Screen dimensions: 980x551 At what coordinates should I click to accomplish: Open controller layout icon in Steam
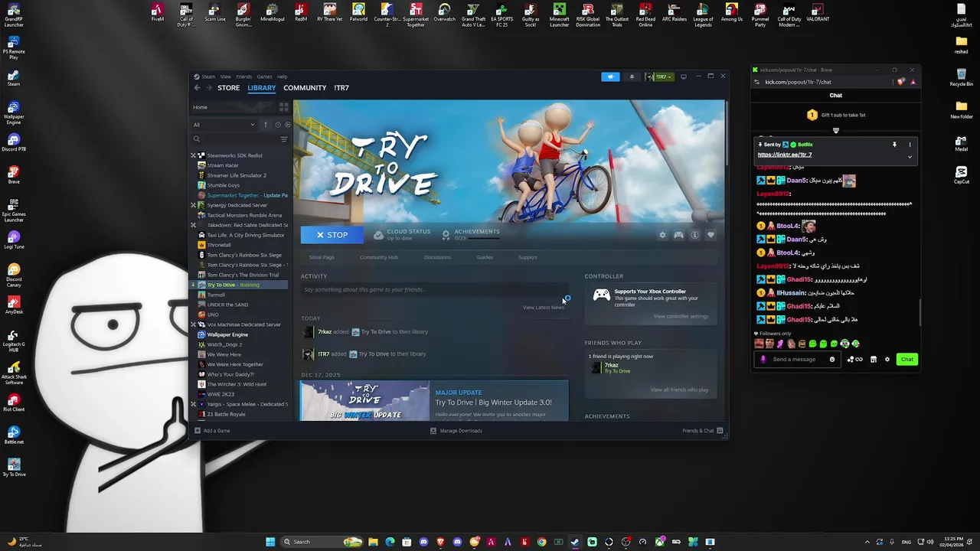678,235
